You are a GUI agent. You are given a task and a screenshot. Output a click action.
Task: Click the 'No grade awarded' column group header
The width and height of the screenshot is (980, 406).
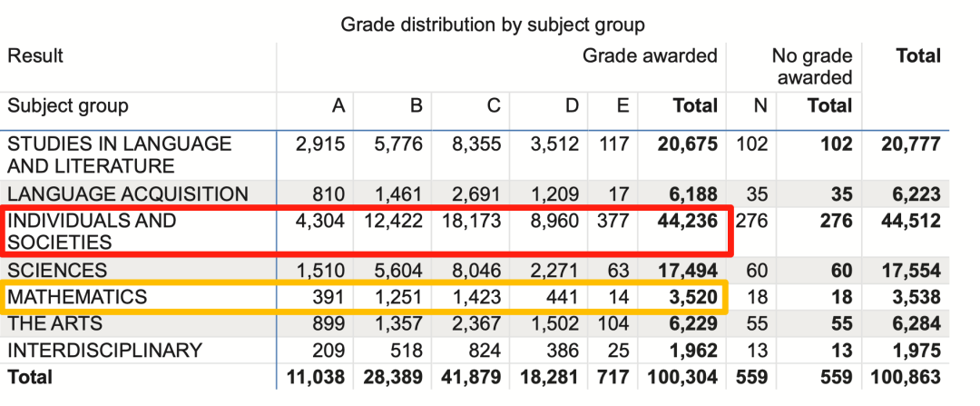pos(812,66)
